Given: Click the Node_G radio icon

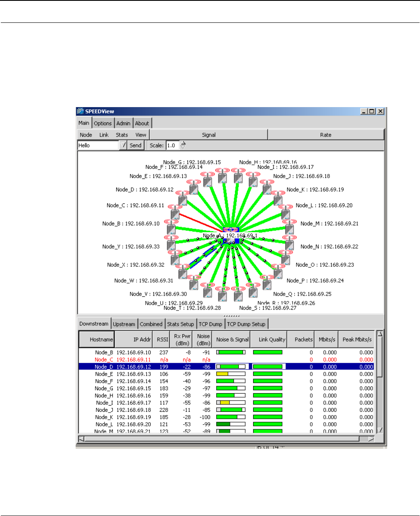Looking at the screenshot, I should 222,176.
